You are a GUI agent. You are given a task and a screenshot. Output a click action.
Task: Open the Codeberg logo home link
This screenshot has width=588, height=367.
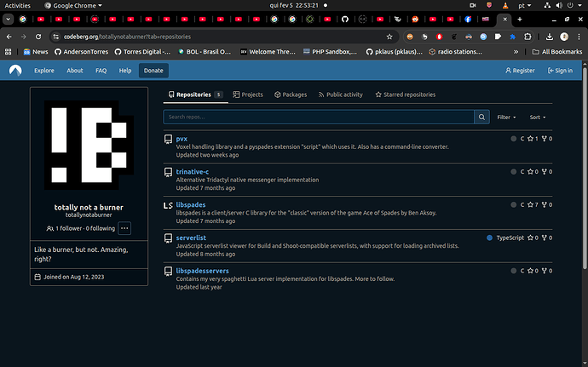click(x=15, y=71)
